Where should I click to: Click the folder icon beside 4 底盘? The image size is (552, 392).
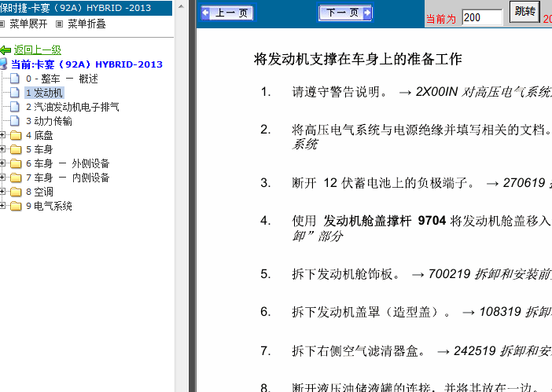click(x=16, y=135)
